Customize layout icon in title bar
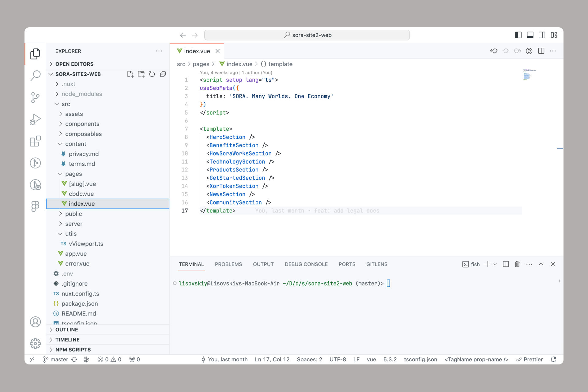The image size is (588, 392). click(x=554, y=35)
